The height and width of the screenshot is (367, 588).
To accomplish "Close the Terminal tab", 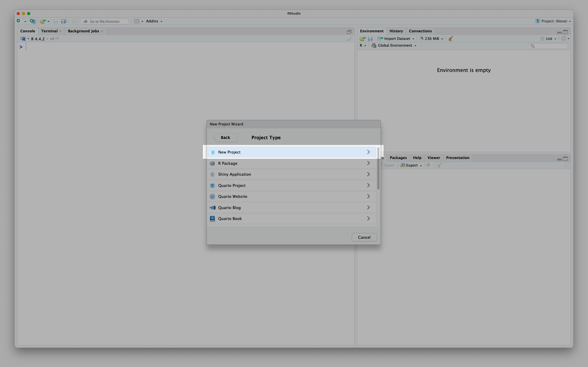I will (60, 31).
